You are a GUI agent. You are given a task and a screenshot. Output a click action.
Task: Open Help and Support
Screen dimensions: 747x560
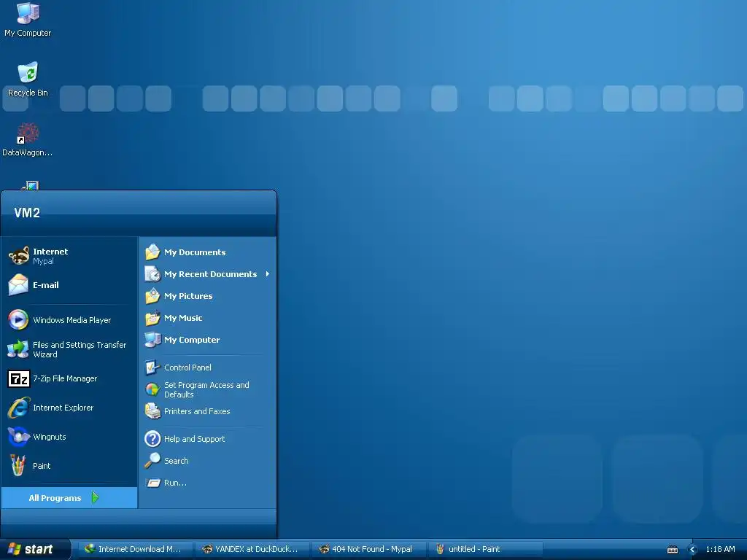207,438
